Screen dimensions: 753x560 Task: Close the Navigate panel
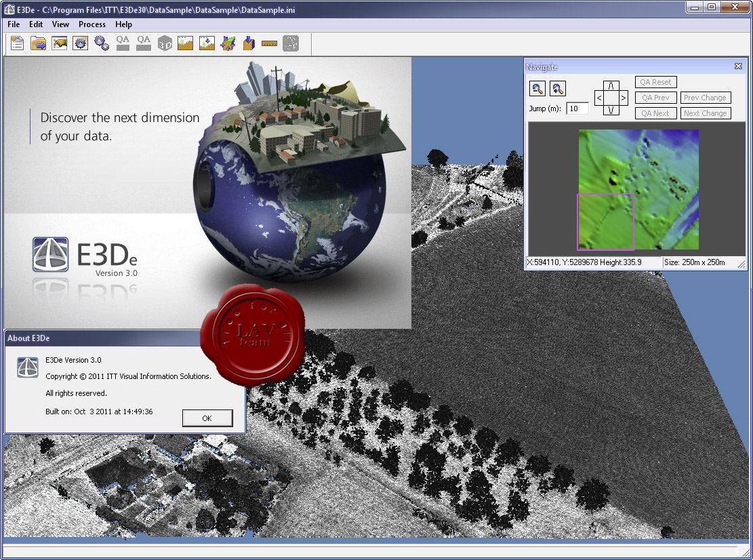738,66
